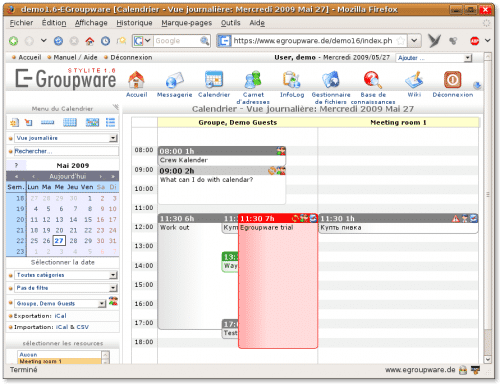Select day 28 in mini calendar

coord(73,241)
